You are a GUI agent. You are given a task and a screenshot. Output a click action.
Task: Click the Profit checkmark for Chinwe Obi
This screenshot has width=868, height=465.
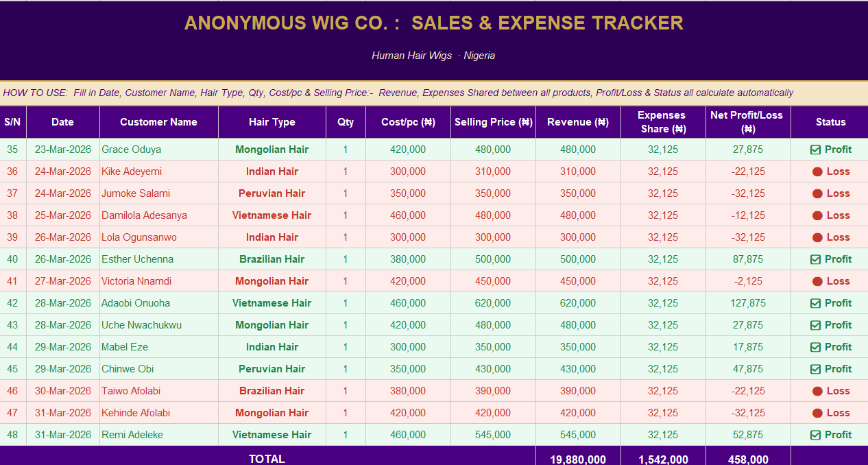pyautogui.click(x=815, y=369)
